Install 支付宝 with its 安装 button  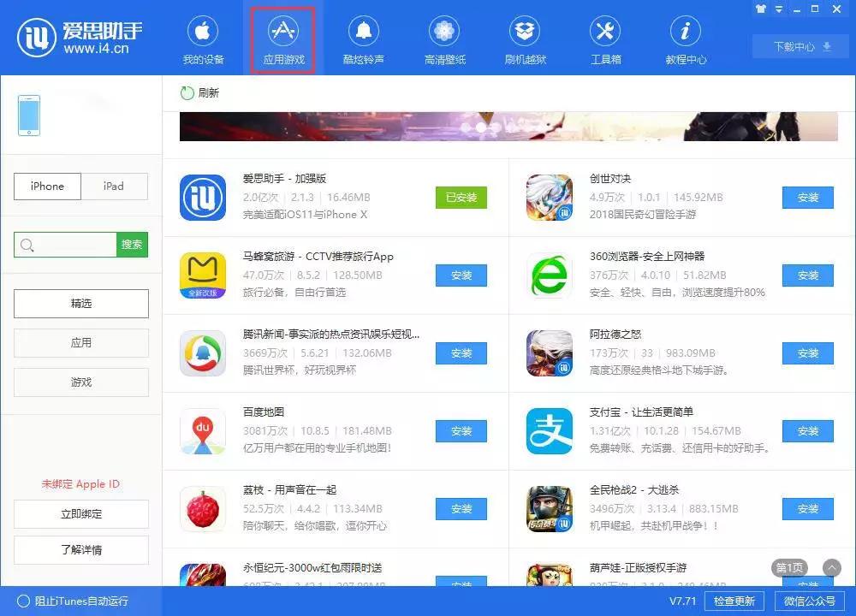point(805,431)
